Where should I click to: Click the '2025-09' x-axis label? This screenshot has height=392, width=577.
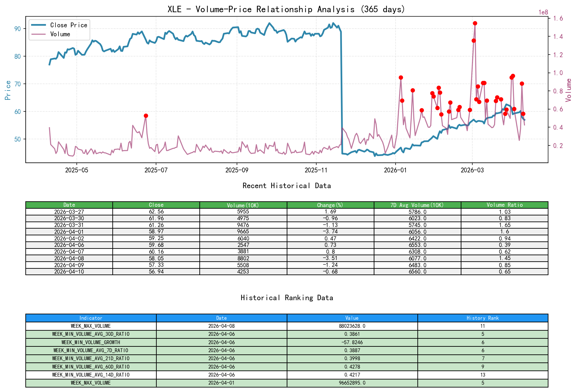(x=237, y=170)
